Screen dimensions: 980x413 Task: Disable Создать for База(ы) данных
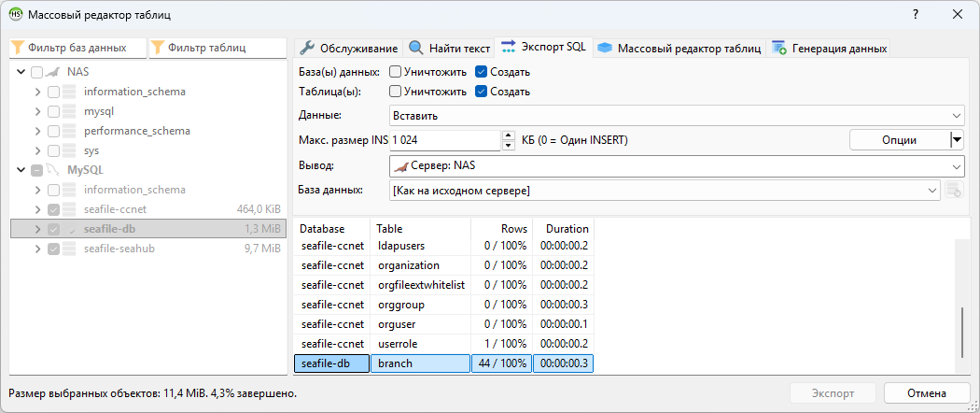click(x=481, y=72)
